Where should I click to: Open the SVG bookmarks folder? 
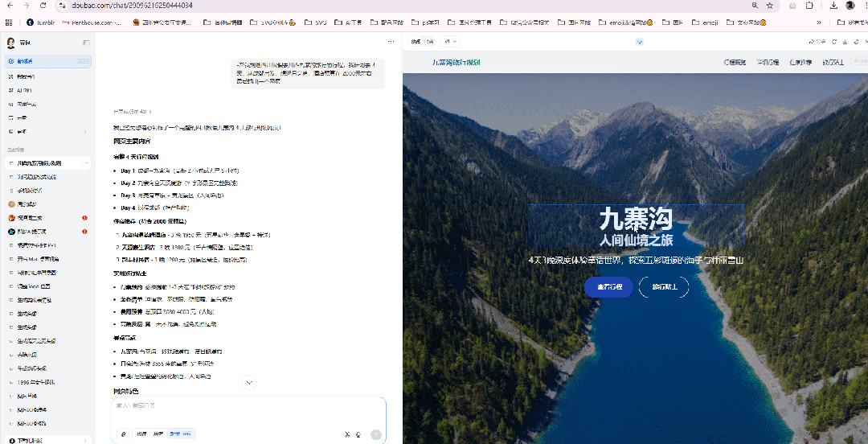(x=316, y=23)
